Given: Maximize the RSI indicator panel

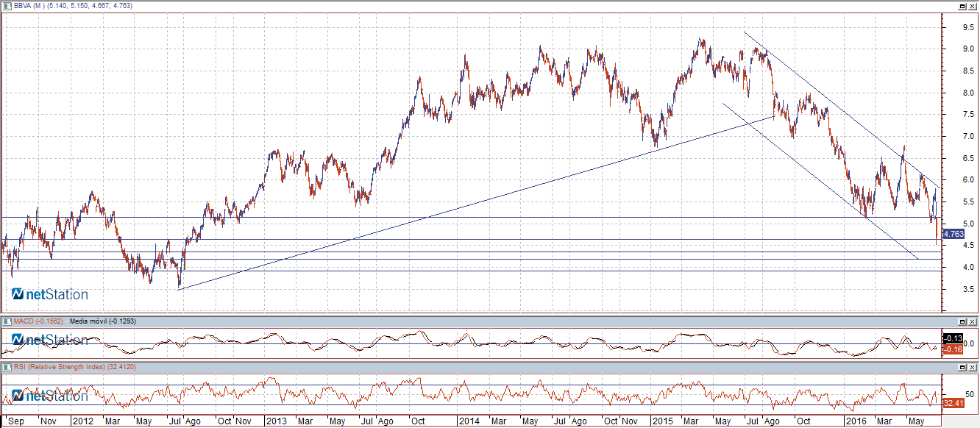Looking at the screenshot, I should click(962, 367).
